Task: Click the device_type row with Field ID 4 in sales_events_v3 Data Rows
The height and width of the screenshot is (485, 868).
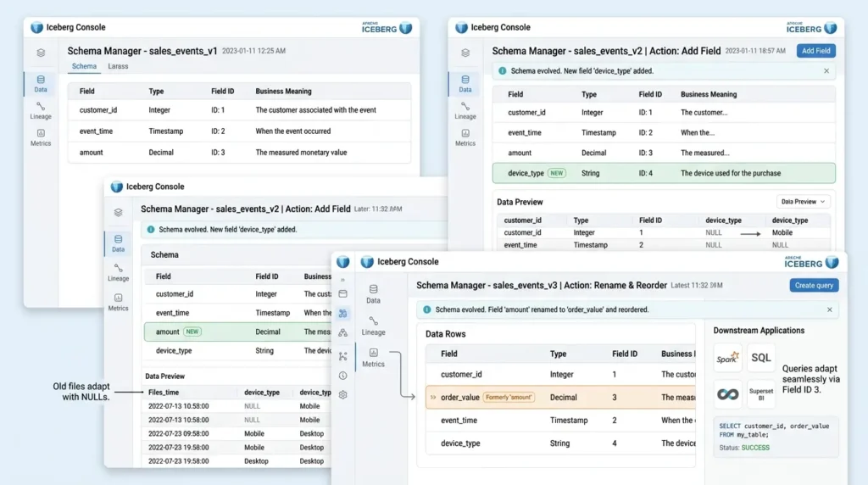Action: [x=560, y=443]
